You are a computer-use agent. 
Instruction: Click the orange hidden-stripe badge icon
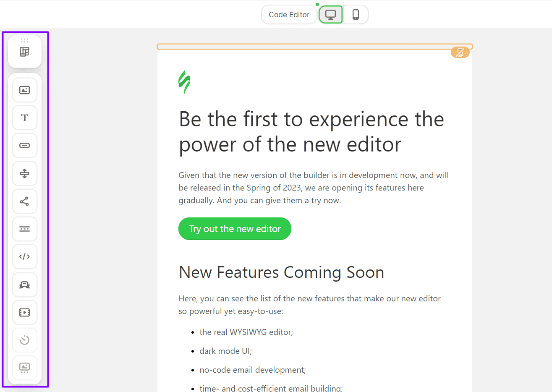pyautogui.click(x=460, y=52)
